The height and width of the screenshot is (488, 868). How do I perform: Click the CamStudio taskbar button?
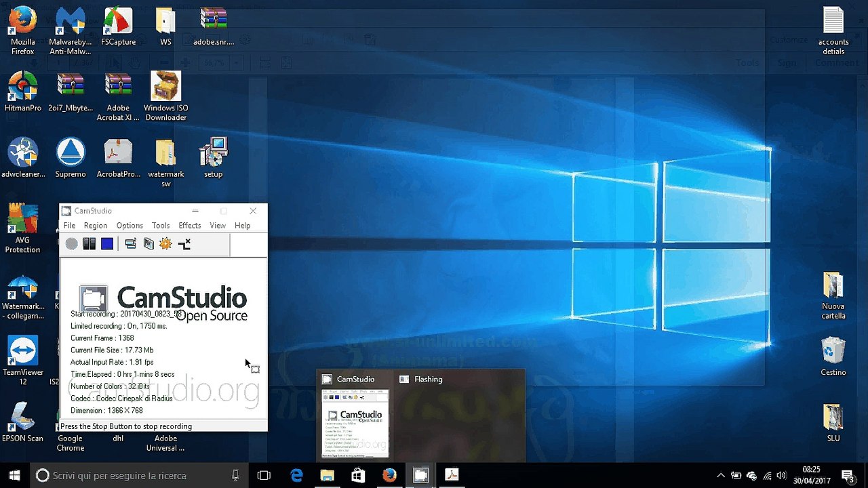tap(420, 476)
